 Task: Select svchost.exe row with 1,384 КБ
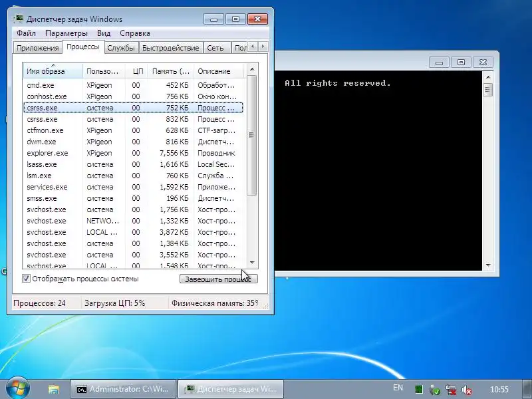(134, 243)
